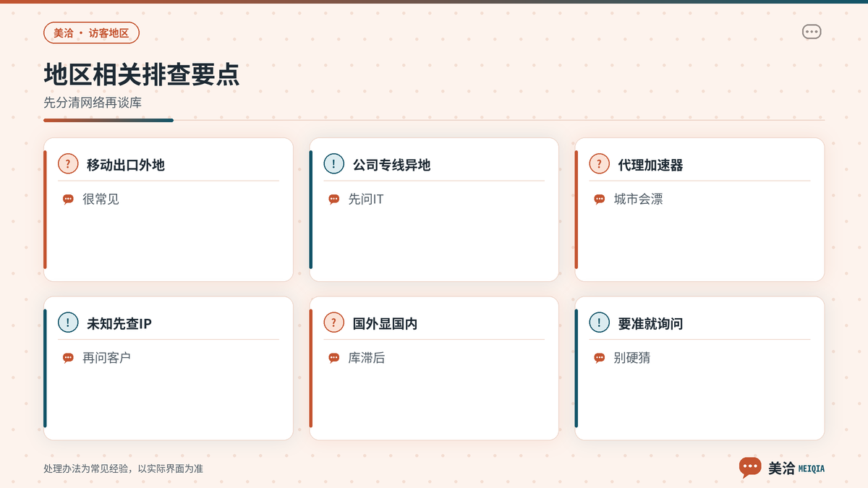
Task: Click the 美洽 MEIQIA logo bubble in footer
Action: 750,468
